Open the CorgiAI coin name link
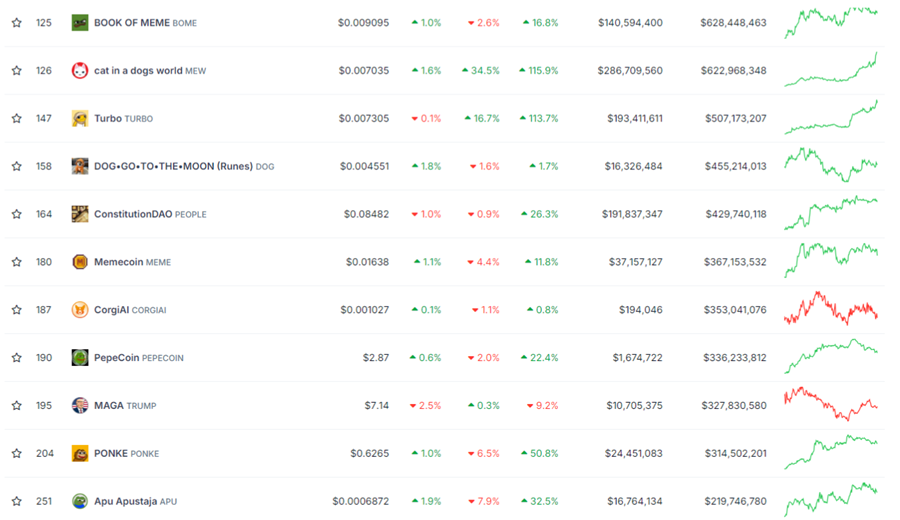This screenshot has width=900, height=520. tap(111, 310)
